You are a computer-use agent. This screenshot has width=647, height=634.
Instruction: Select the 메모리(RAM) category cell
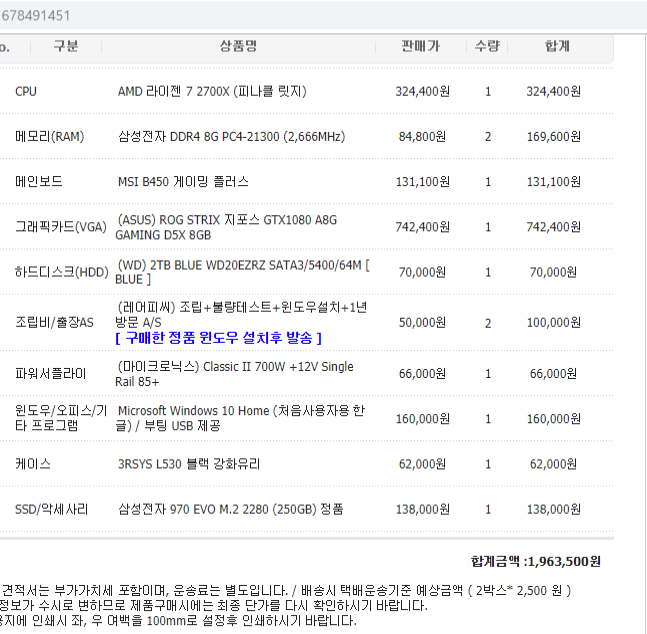[x=50, y=137]
